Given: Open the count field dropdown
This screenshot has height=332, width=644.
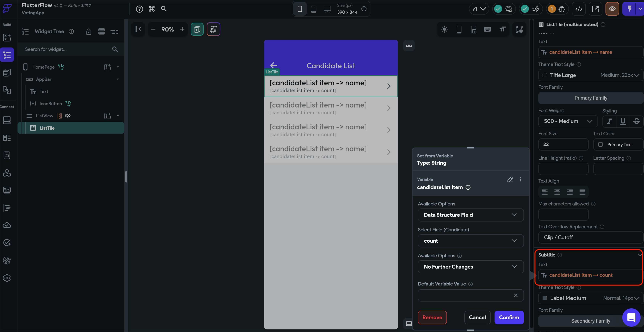Looking at the screenshot, I should coord(471,241).
